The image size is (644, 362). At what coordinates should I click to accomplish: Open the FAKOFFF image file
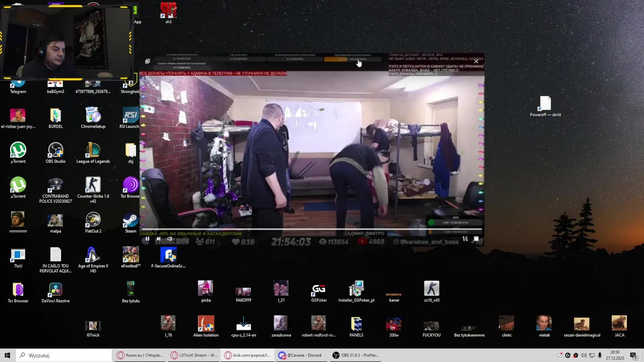coord(243,294)
